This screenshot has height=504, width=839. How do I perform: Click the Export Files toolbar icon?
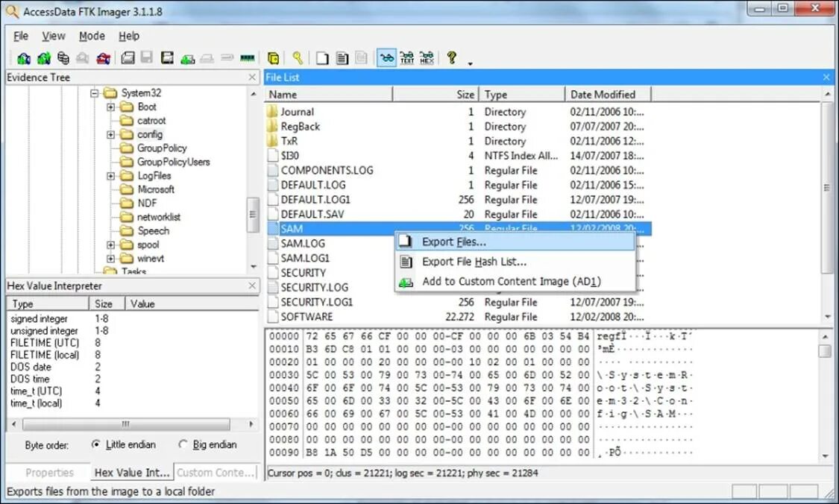coord(322,58)
